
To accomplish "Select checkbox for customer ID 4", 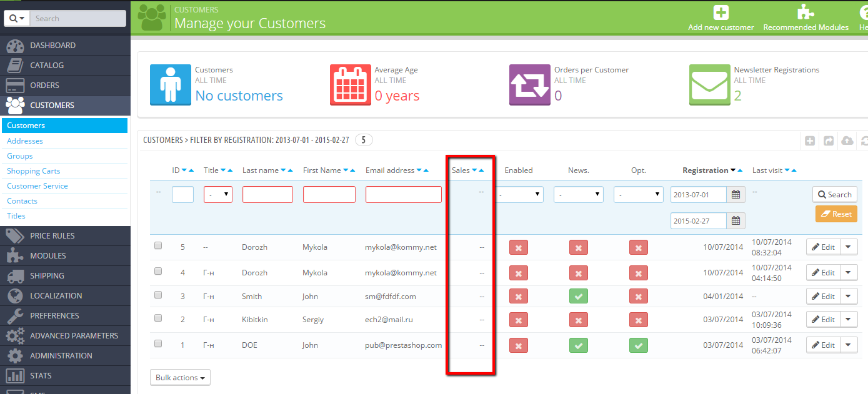I will [158, 272].
